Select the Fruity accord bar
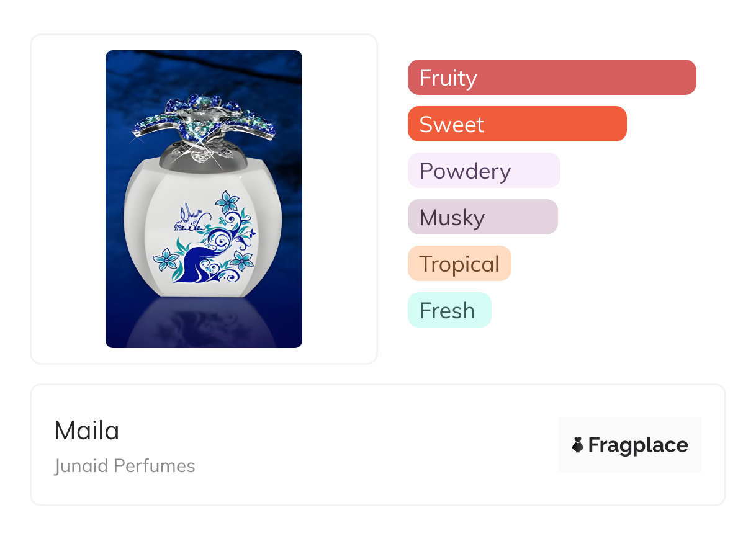 coord(552,78)
